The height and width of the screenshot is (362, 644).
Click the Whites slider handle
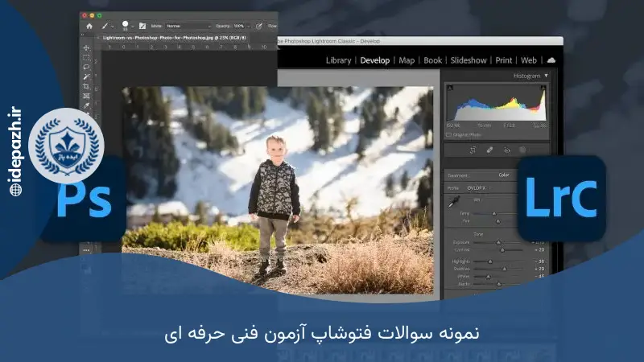tap(488, 277)
